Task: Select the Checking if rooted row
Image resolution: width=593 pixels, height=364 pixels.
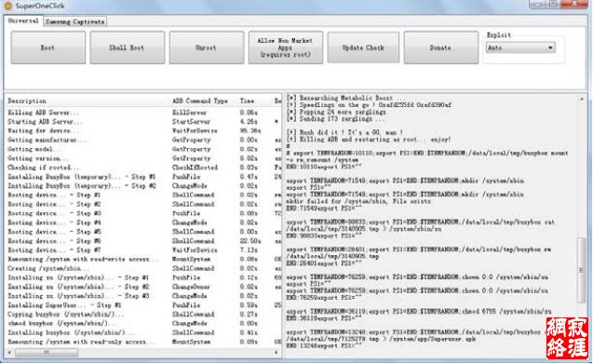Action: coord(143,168)
